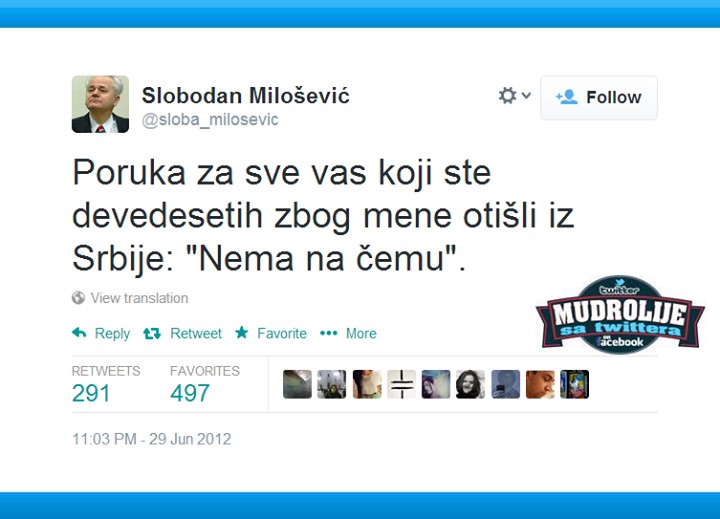
Task: Open the black-and-white woman avatar thumbnail
Action: [470, 384]
